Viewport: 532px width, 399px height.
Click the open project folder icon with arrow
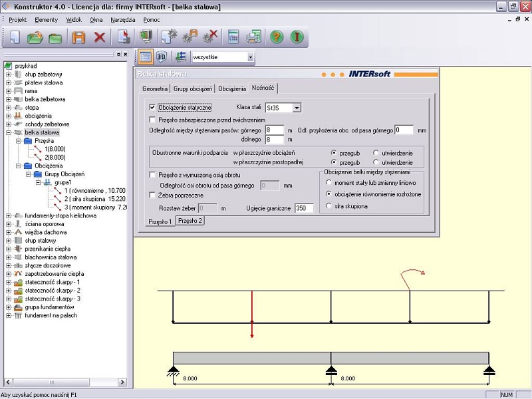click(x=35, y=37)
